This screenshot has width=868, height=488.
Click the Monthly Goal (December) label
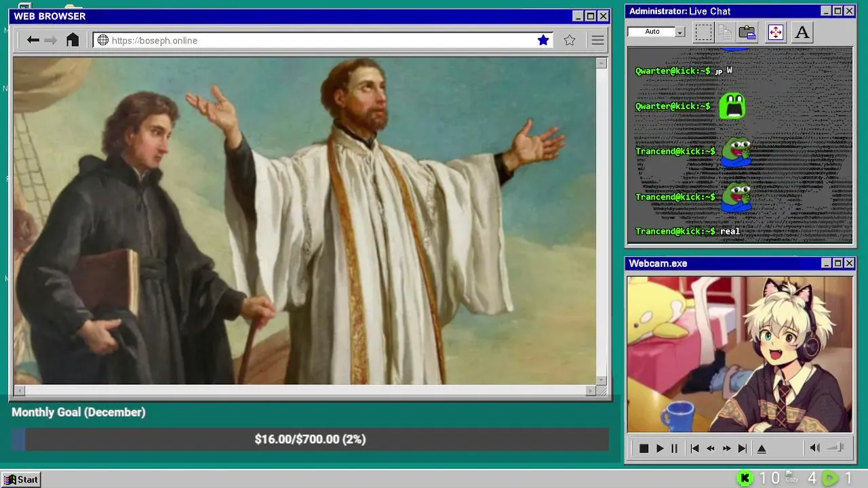(x=79, y=412)
